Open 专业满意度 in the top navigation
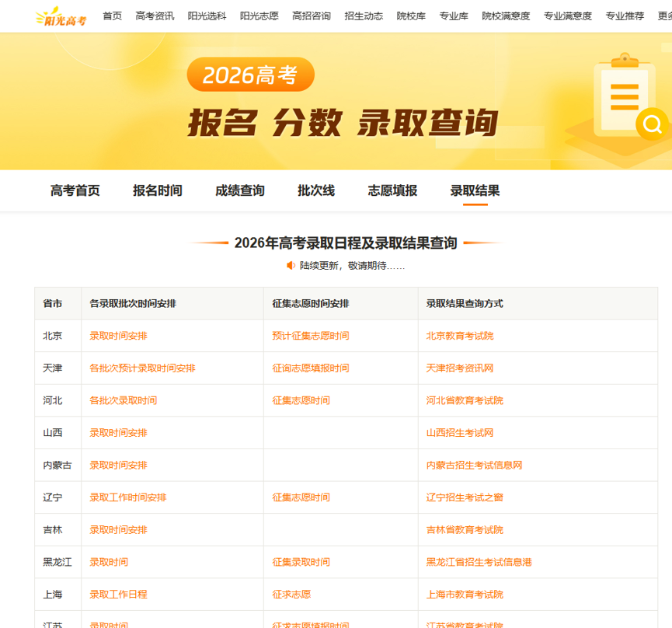This screenshot has width=672, height=628. click(x=568, y=16)
